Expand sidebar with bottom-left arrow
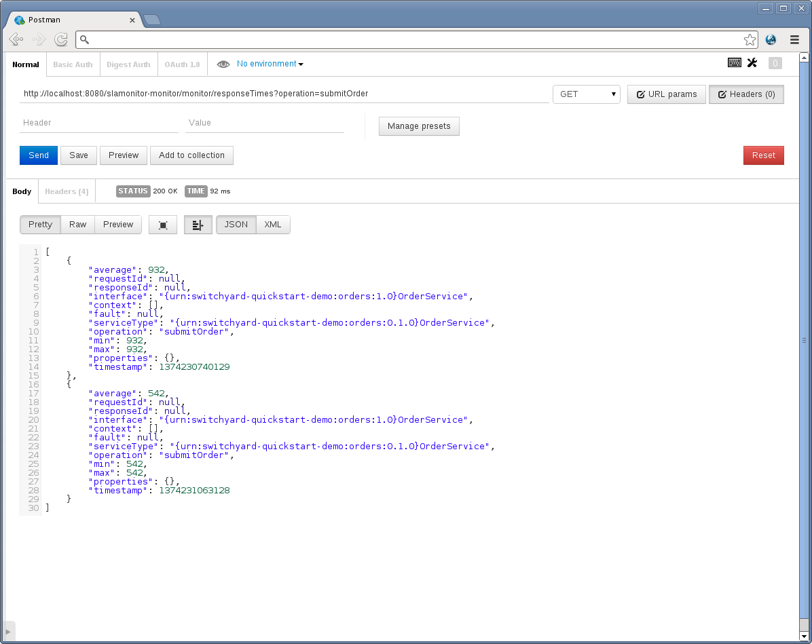812x644 pixels. [7, 632]
